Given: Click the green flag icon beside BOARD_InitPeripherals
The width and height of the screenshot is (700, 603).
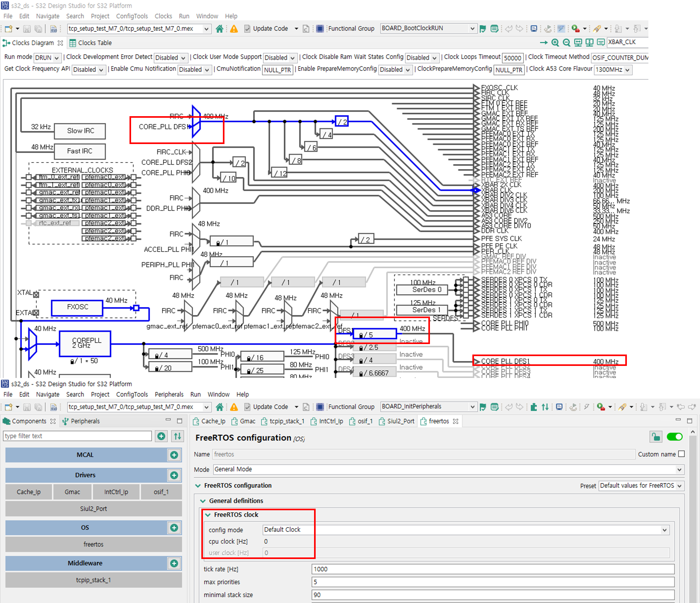Looking at the screenshot, I should click(x=483, y=407).
